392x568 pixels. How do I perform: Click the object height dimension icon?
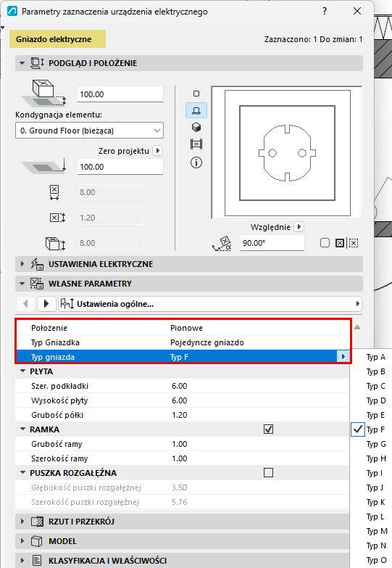coord(55,244)
